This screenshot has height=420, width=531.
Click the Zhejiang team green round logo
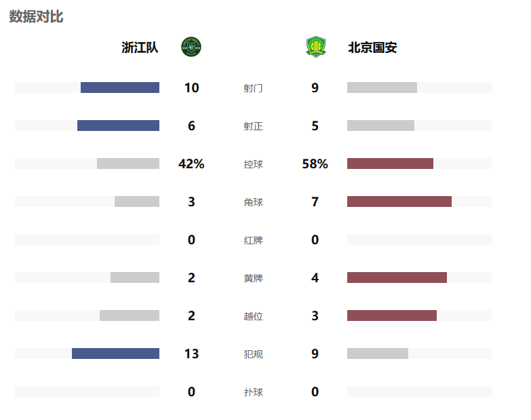coord(191,47)
